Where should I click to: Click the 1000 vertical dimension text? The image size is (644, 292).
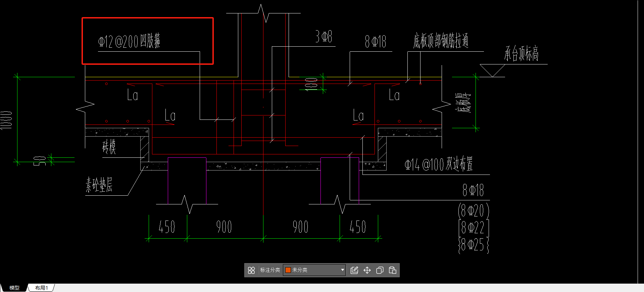click(x=6, y=120)
